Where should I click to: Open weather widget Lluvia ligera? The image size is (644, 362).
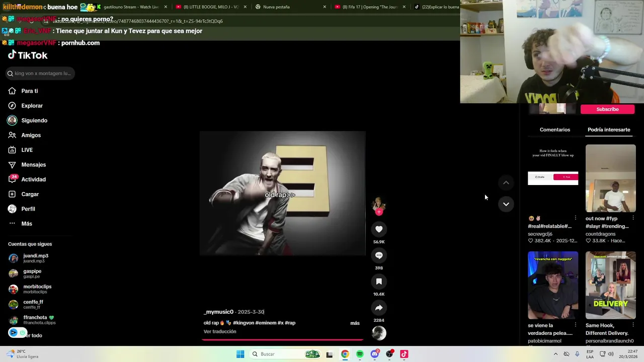click(x=23, y=354)
